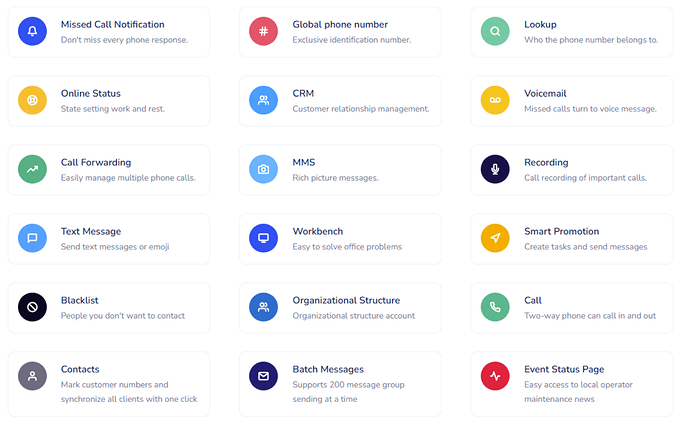This screenshot has height=427, width=690.
Task: Click the Contacts card description text
Action: [127, 391]
